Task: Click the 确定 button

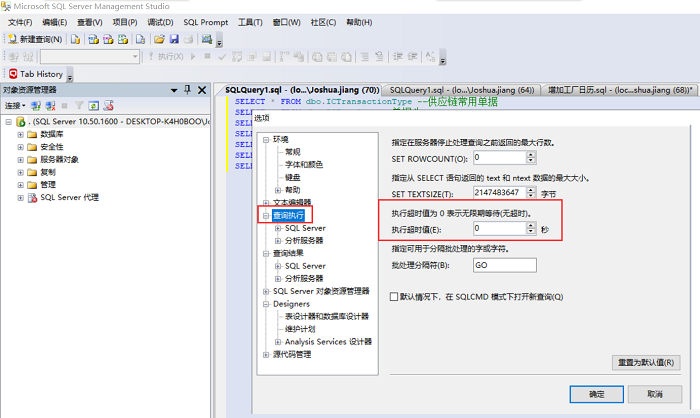Action: [x=597, y=394]
